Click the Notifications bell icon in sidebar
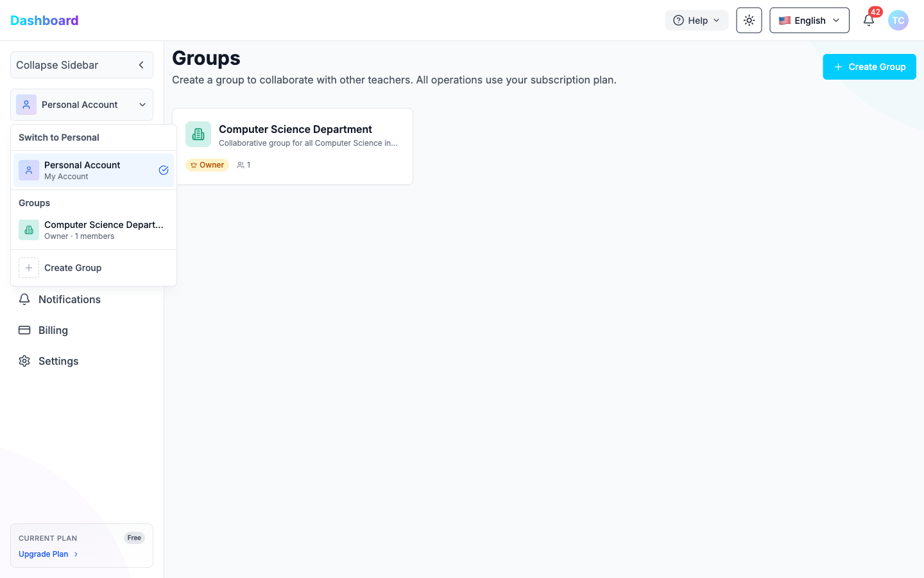The height and width of the screenshot is (578, 924). tap(24, 299)
